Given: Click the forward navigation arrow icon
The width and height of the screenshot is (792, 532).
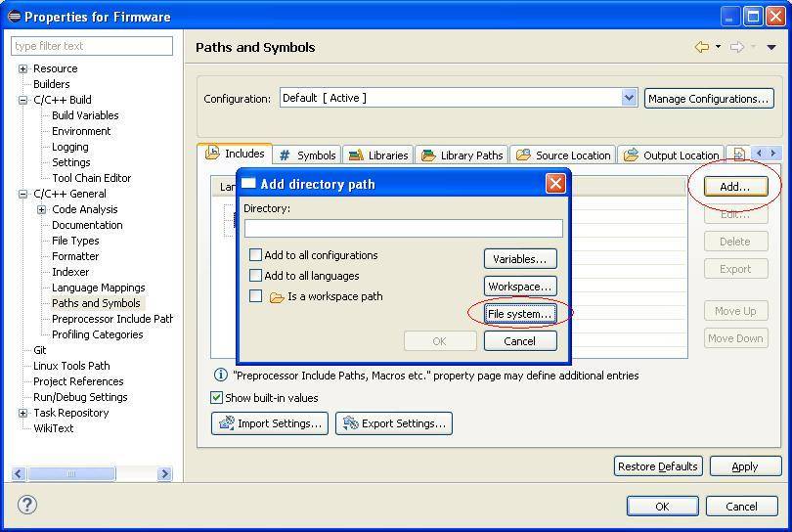Looking at the screenshot, I should 737,47.
